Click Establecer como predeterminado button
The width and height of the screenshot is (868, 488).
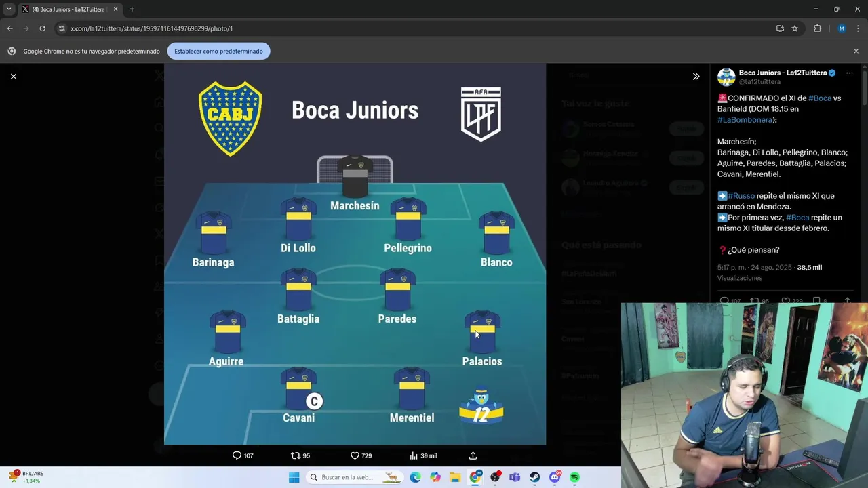coord(218,51)
